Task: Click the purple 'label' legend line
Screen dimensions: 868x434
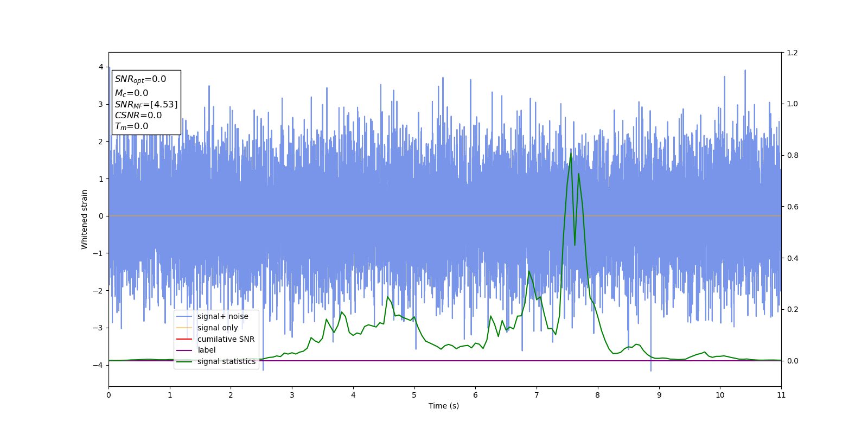Action: 184,350
